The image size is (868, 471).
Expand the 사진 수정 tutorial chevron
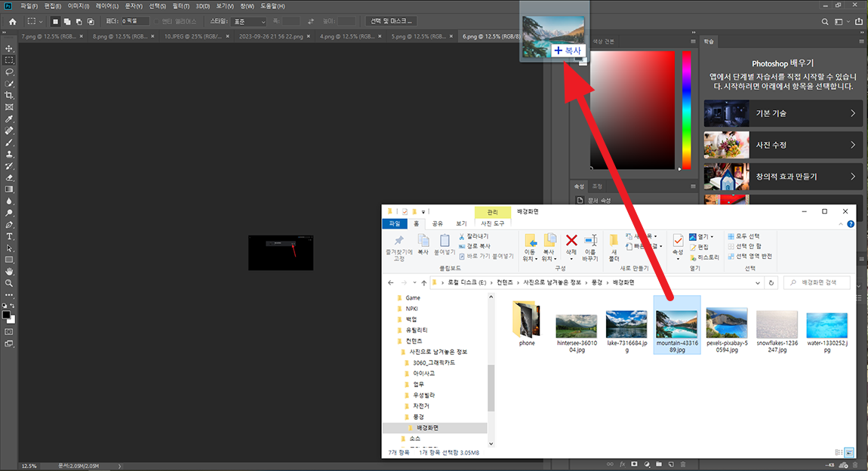(852, 145)
